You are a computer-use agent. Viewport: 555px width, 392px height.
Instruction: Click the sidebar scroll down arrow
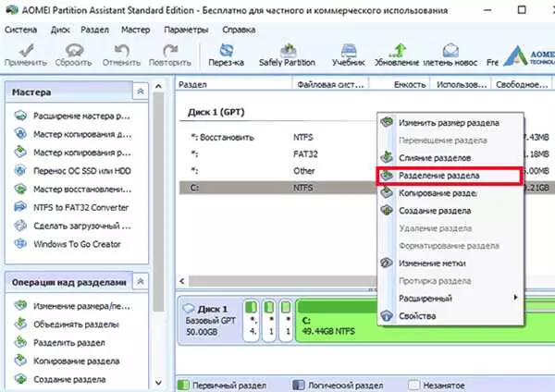158,383
